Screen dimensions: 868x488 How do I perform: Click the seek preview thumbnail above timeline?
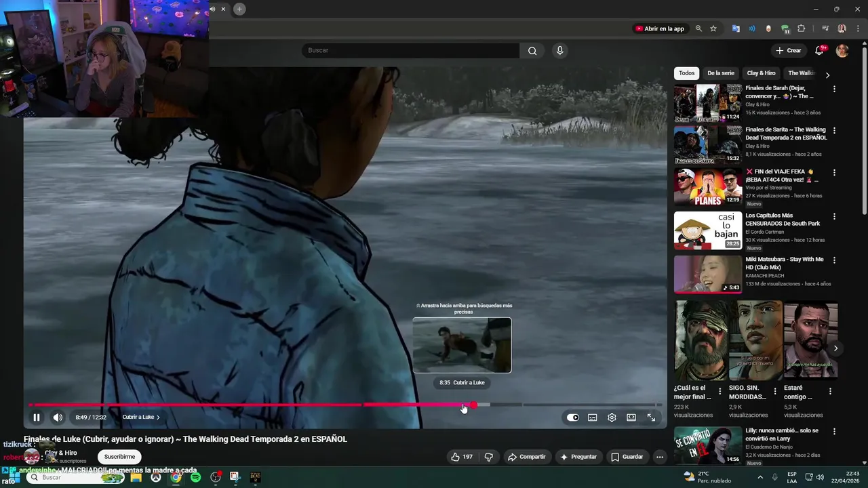462,345
